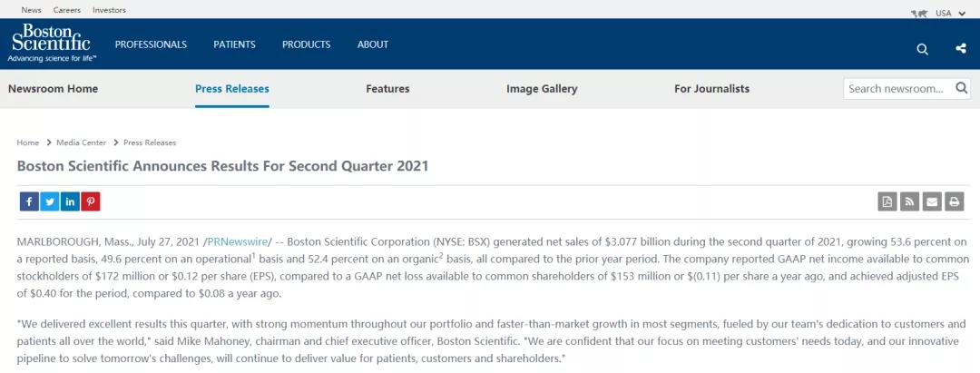The width and height of the screenshot is (980, 373).
Task: Click the header share icon
Action: pyautogui.click(x=961, y=49)
